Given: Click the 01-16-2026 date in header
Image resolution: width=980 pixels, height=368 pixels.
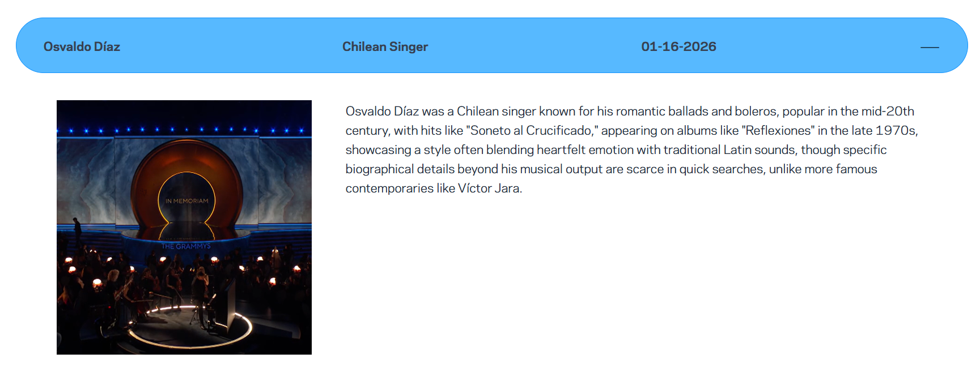Looking at the screenshot, I should pos(678,47).
